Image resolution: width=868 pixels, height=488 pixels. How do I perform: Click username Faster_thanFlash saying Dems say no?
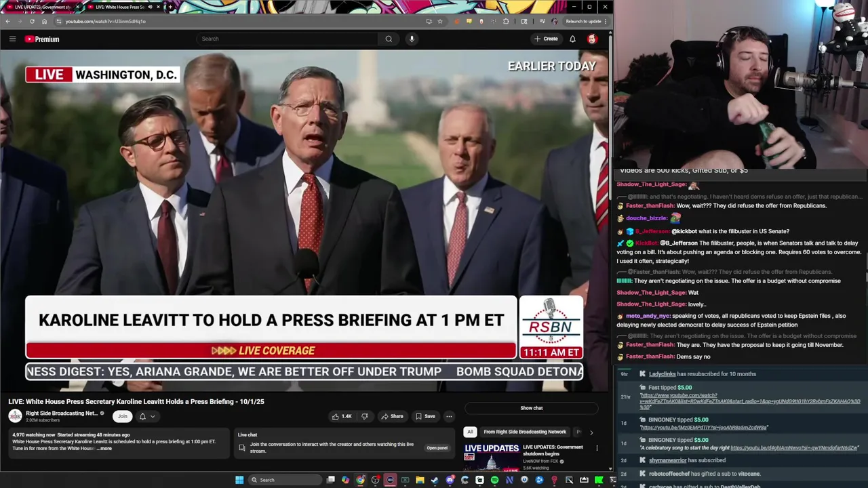[650, 357]
